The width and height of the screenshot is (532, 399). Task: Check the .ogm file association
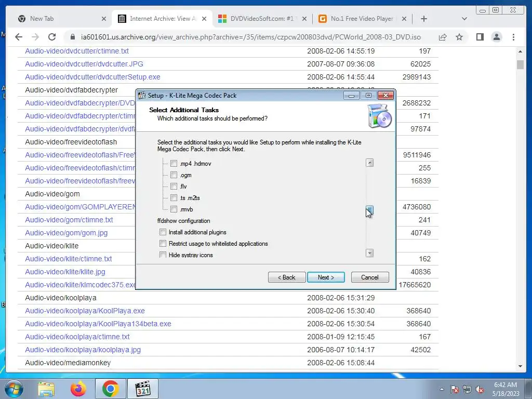pyautogui.click(x=174, y=175)
